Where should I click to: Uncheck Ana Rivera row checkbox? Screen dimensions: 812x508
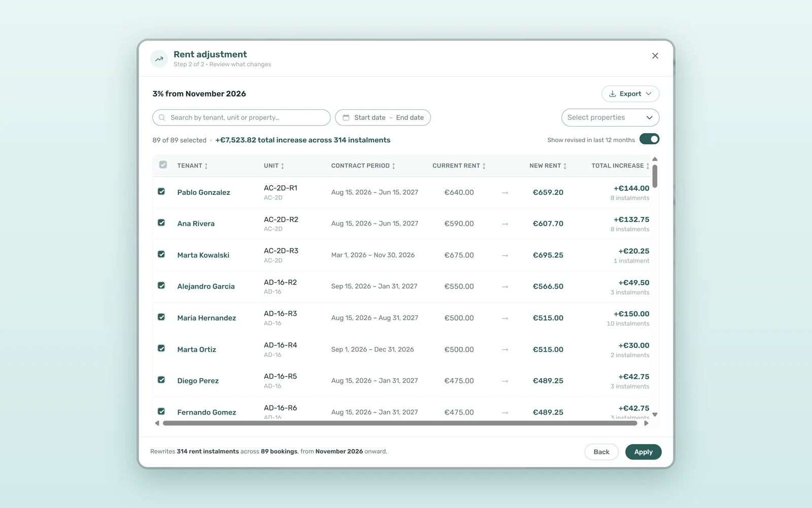[161, 223]
